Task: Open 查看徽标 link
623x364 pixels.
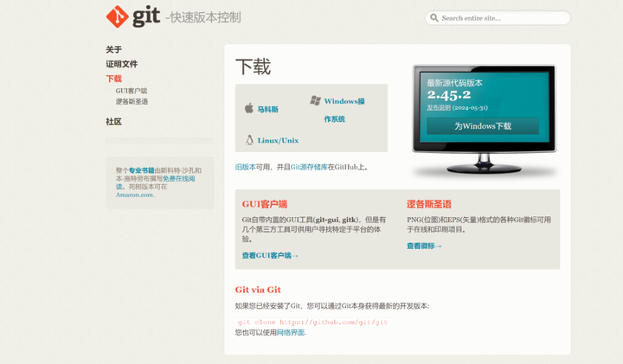Action: 424,246
